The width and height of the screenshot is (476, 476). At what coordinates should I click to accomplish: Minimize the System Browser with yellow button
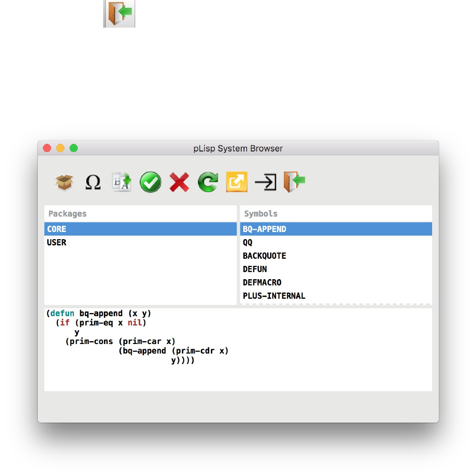61,148
